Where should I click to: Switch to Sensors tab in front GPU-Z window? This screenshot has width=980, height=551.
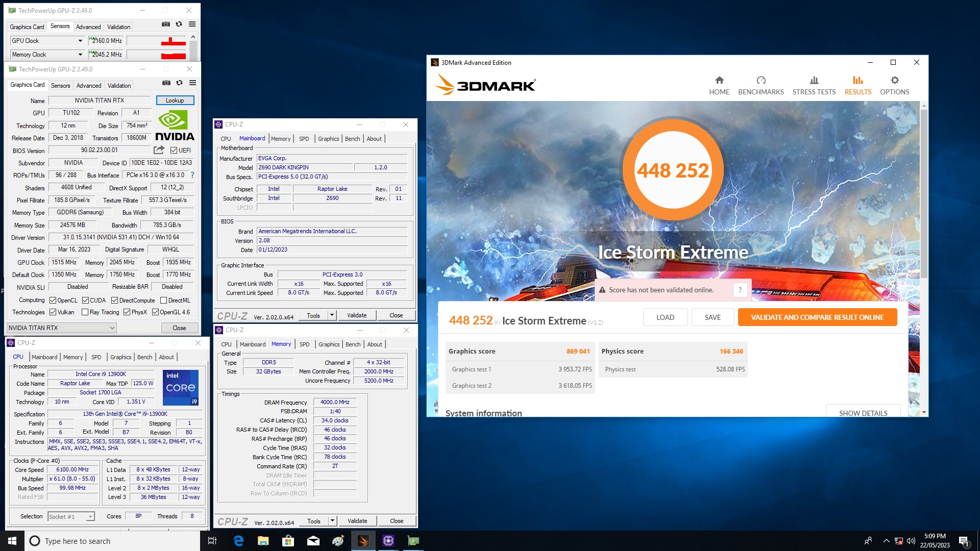tap(60, 86)
